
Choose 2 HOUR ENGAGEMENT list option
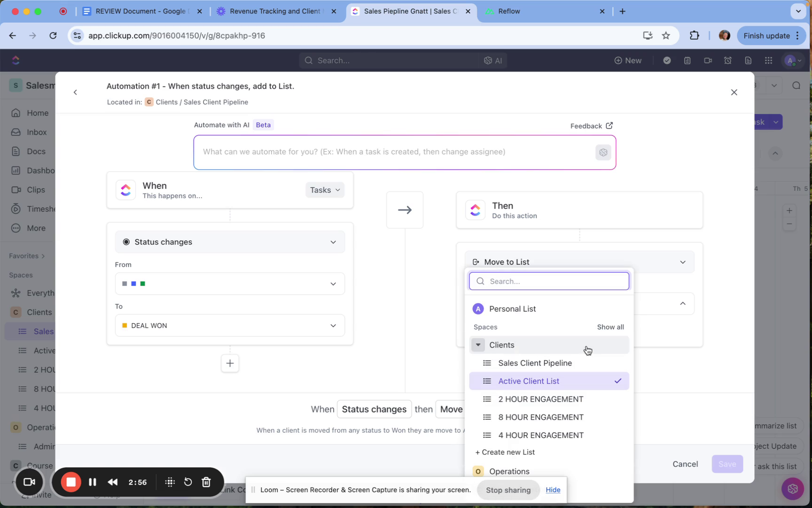[540, 399]
